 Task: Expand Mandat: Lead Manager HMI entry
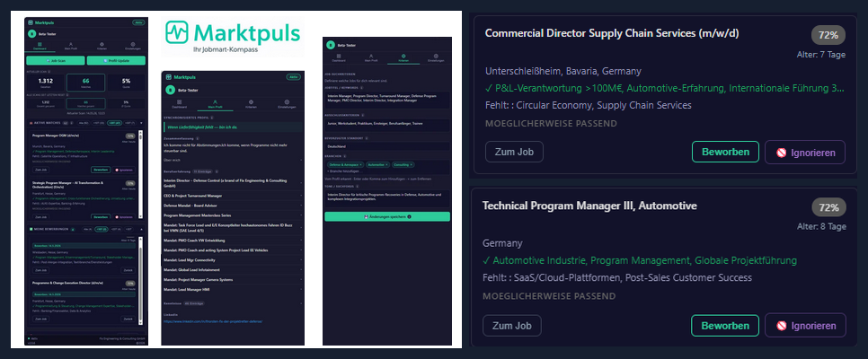(233, 289)
